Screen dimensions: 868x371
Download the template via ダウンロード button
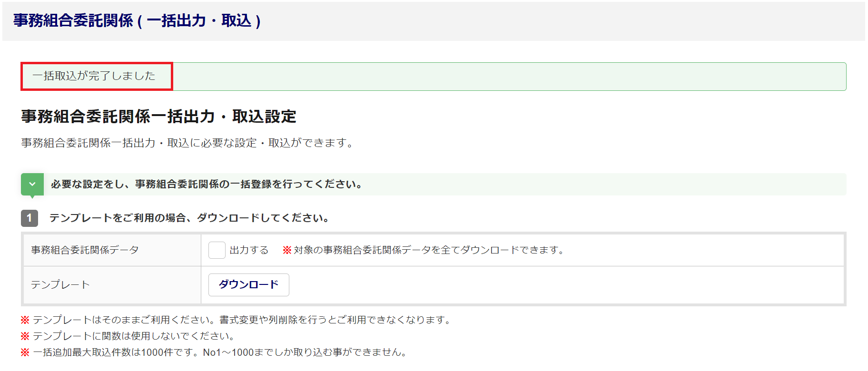pos(249,285)
